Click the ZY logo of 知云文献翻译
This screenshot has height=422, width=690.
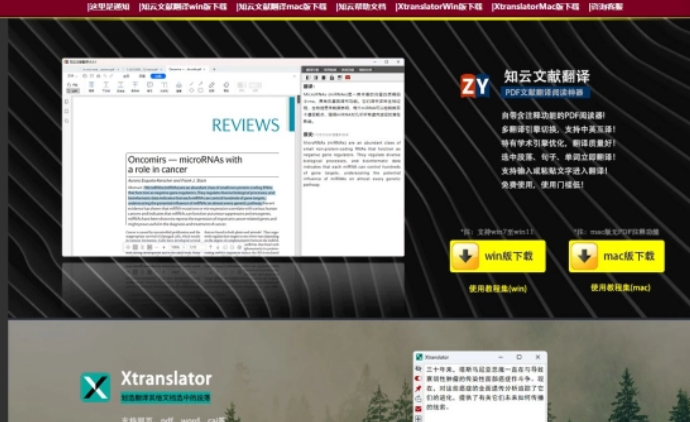pos(475,86)
